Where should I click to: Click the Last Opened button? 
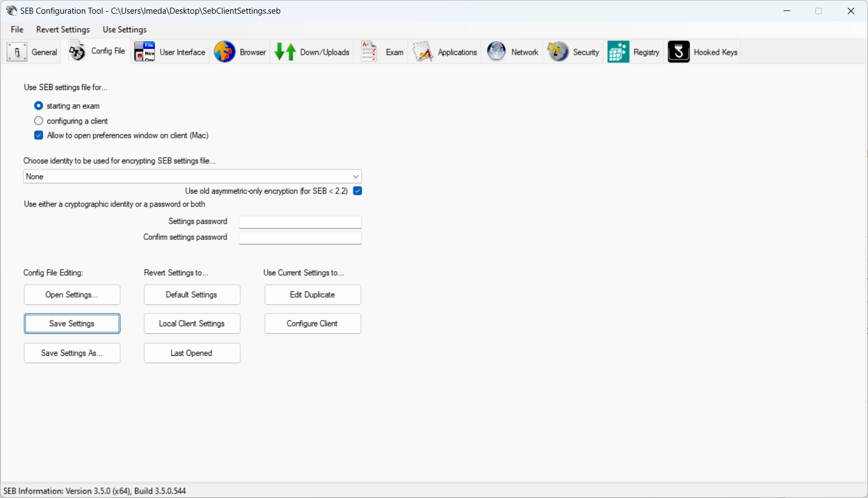(192, 353)
